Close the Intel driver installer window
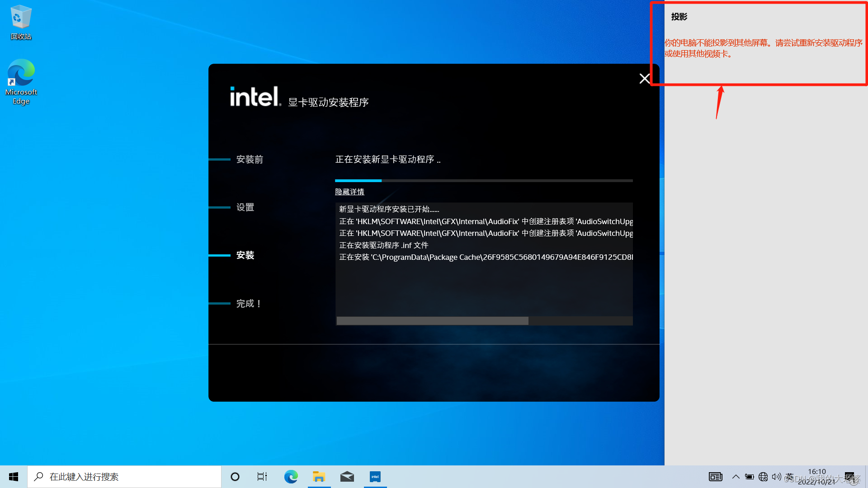 point(645,79)
